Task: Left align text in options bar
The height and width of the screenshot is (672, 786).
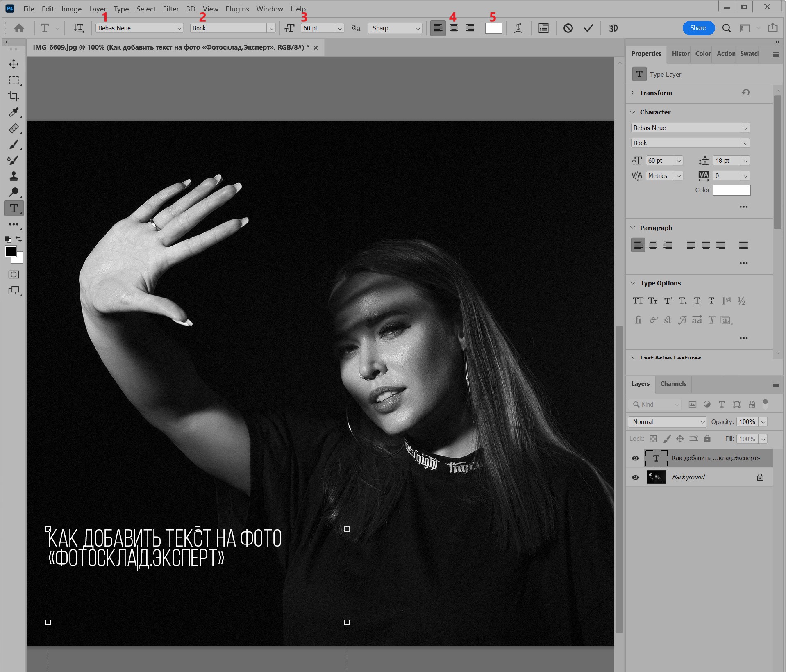Action: click(438, 28)
